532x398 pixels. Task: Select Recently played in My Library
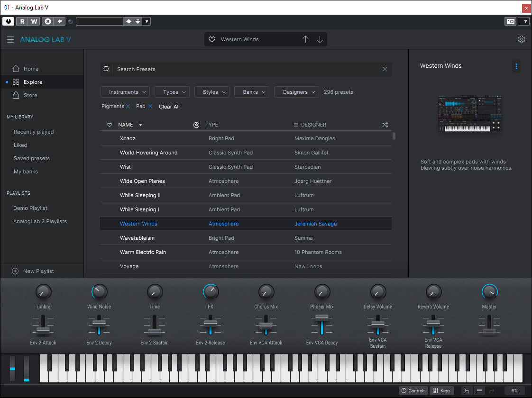(x=34, y=132)
